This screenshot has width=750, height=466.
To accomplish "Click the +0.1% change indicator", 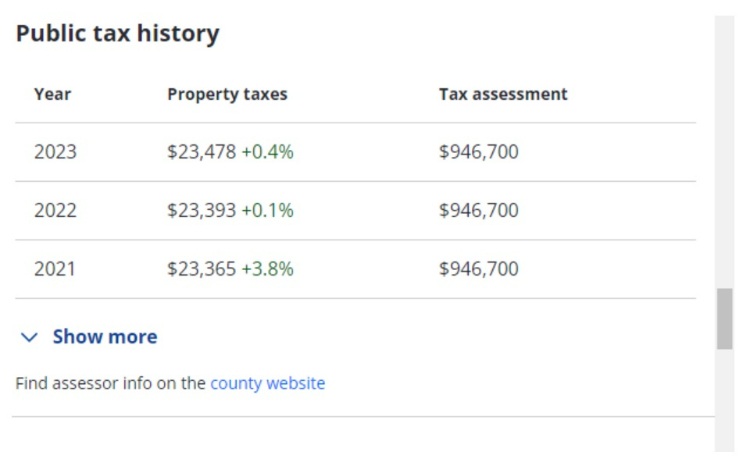I will (267, 211).
